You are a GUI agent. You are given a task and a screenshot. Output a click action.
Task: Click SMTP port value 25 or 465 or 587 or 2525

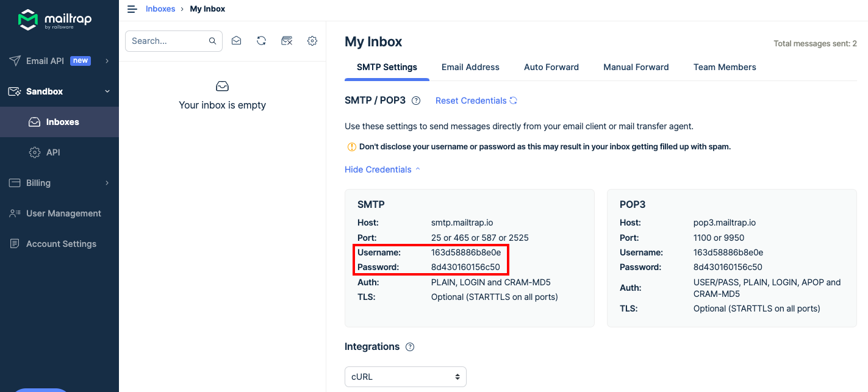tap(480, 238)
